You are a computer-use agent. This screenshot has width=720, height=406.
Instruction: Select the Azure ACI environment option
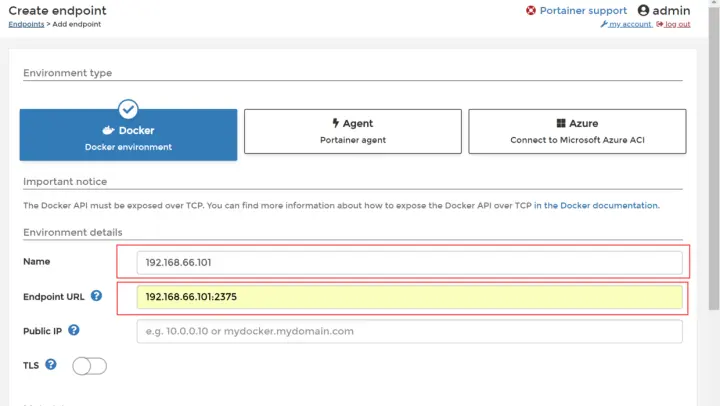(x=577, y=131)
